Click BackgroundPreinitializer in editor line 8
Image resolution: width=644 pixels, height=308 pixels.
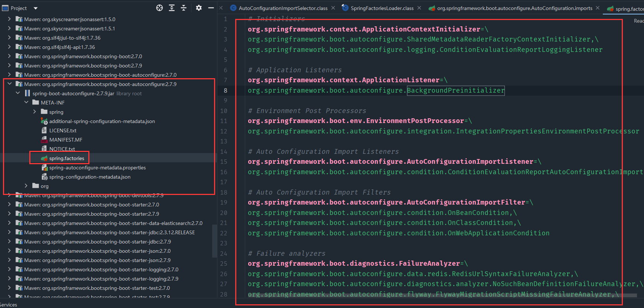click(x=456, y=90)
